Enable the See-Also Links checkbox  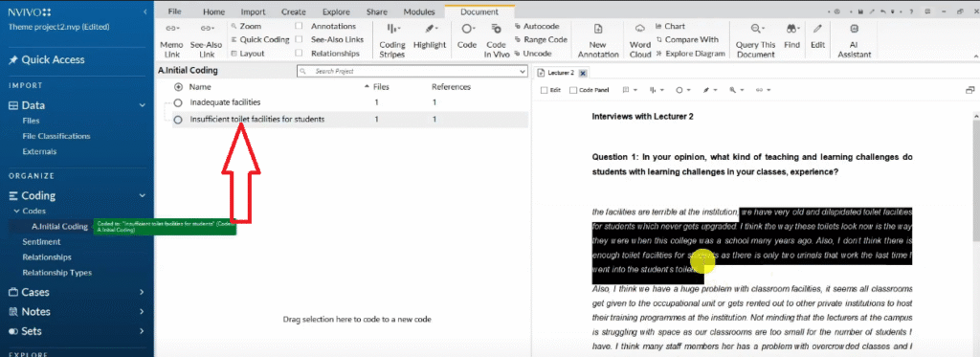tap(299, 39)
